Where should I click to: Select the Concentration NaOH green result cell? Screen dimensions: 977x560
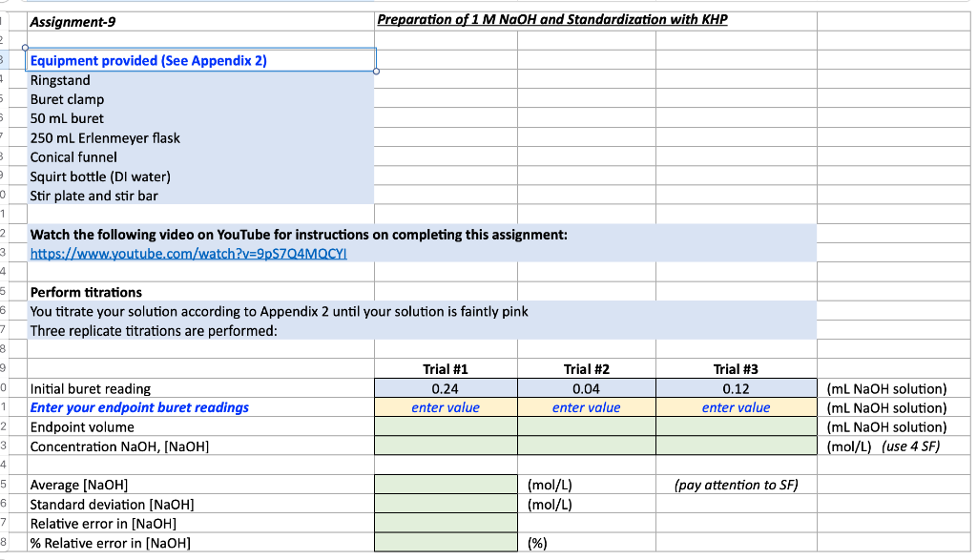[445, 446]
